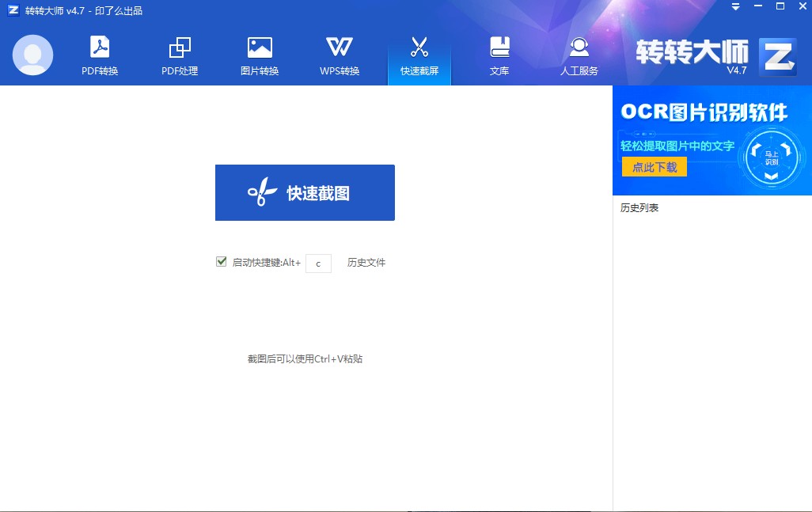Toggle the 启动快捷键 checkbox
Viewport: 812px width, 512px height.
pos(221,261)
